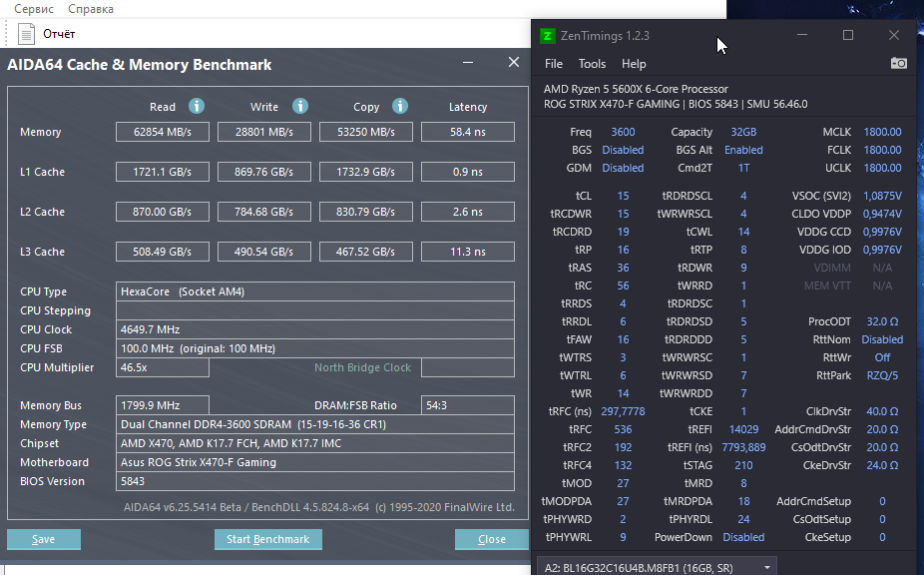Viewport: 924px width, 575px height.
Task: Click the DRAM:FSB Ratio field 54:3
Action: [x=468, y=405]
